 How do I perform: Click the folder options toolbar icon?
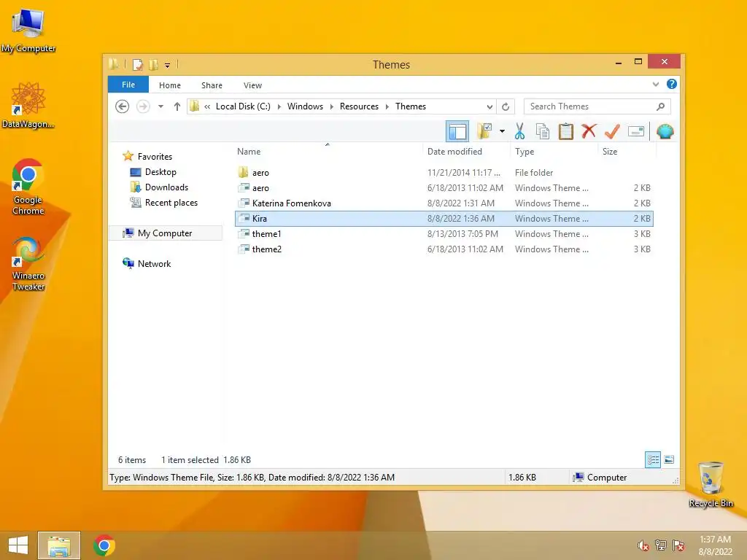click(x=484, y=131)
